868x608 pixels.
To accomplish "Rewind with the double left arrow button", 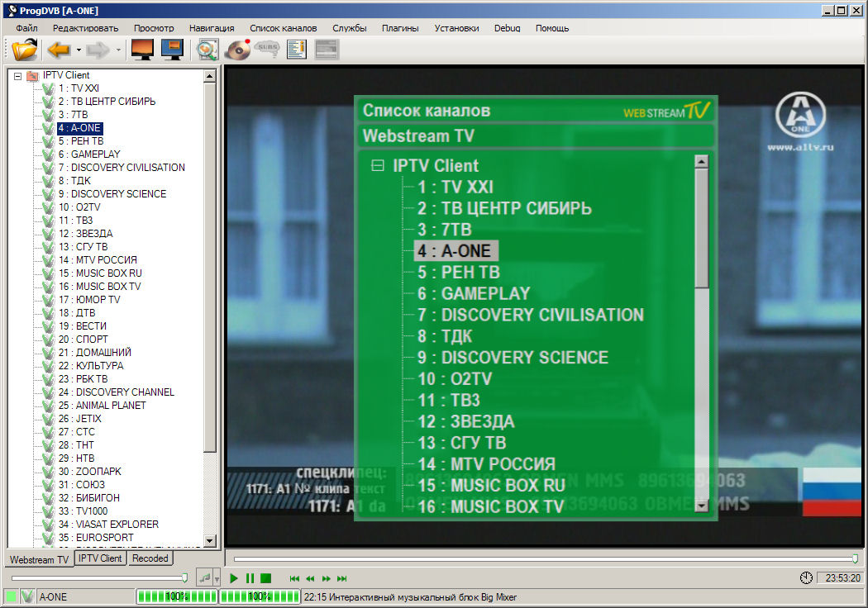I will pyautogui.click(x=310, y=579).
